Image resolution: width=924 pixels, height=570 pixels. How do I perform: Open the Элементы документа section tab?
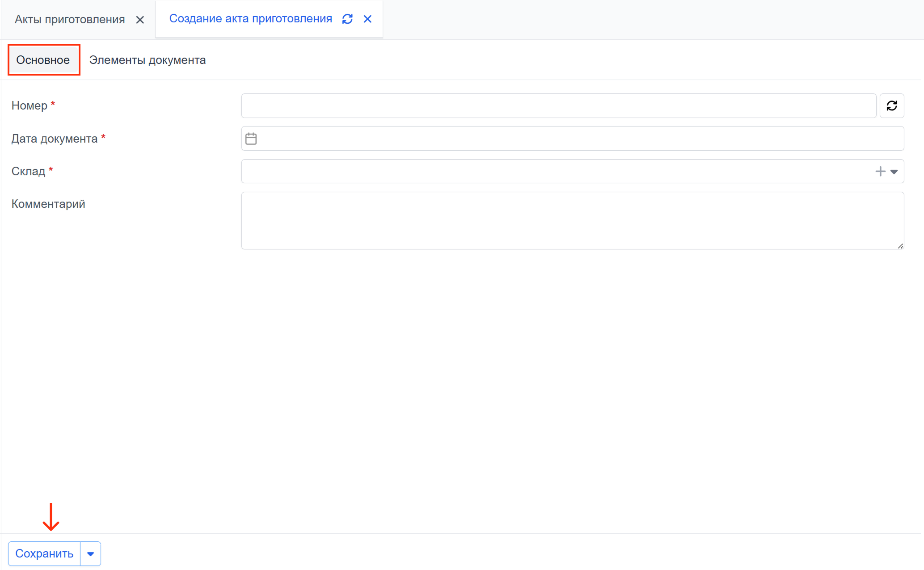[x=148, y=60]
